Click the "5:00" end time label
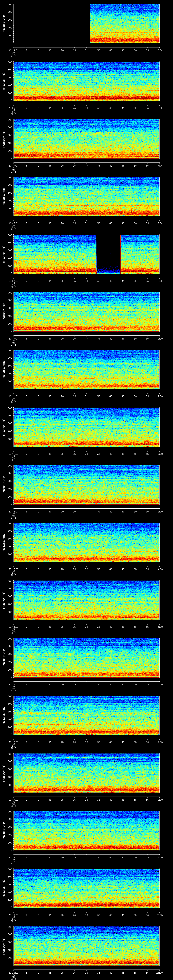This screenshot has width=173, height=980. tap(160, 50)
